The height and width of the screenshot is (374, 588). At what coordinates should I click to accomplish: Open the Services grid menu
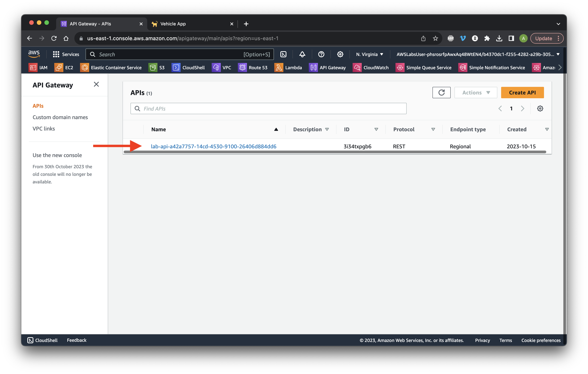click(x=66, y=54)
